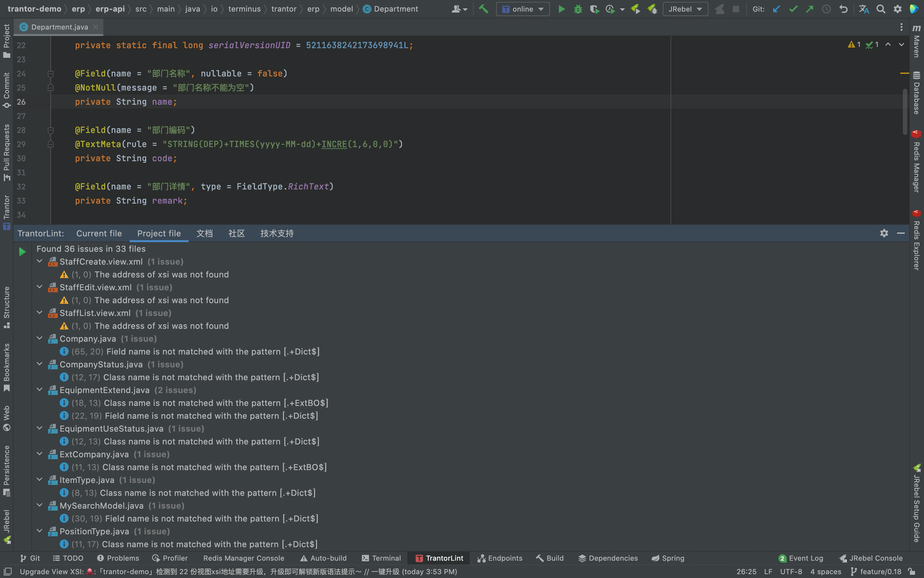Collapse the StaffEdit.view.xml node
The height and width of the screenshot is (578, 924).
[39, 287]
